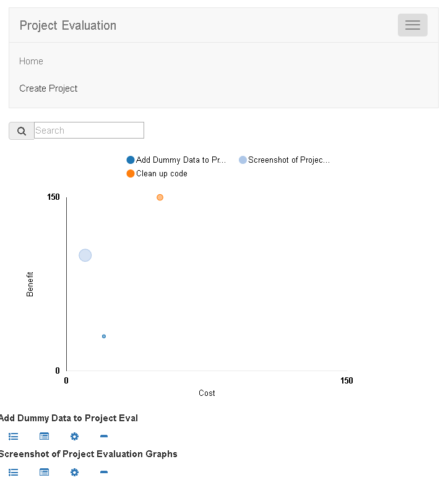Image resolution: width=448 pixels, height=480 pixels.
Task: Click the orange bubble on the chart
Action: pyautogui.click(x=160, y=197)
